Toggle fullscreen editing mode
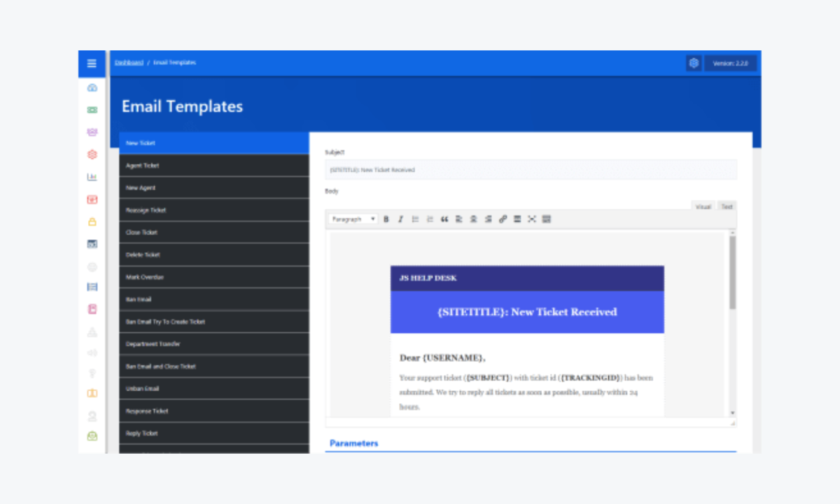The height and width of the screenshot is (504, 840). coord(532,218)
